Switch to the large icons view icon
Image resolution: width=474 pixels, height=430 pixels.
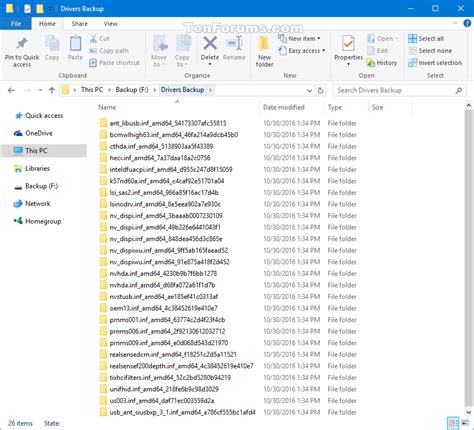click(465, 423)
